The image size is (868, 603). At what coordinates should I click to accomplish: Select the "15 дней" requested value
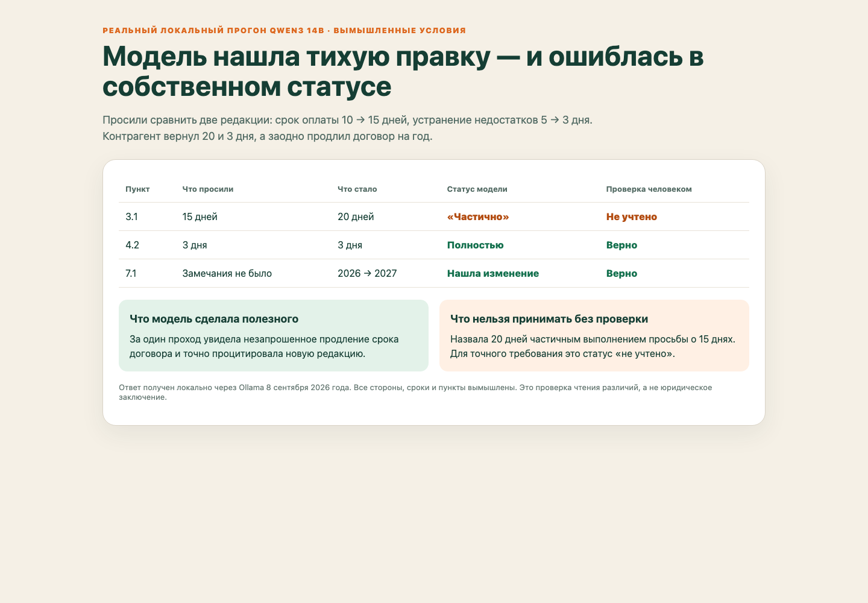(x=200, y=216)
